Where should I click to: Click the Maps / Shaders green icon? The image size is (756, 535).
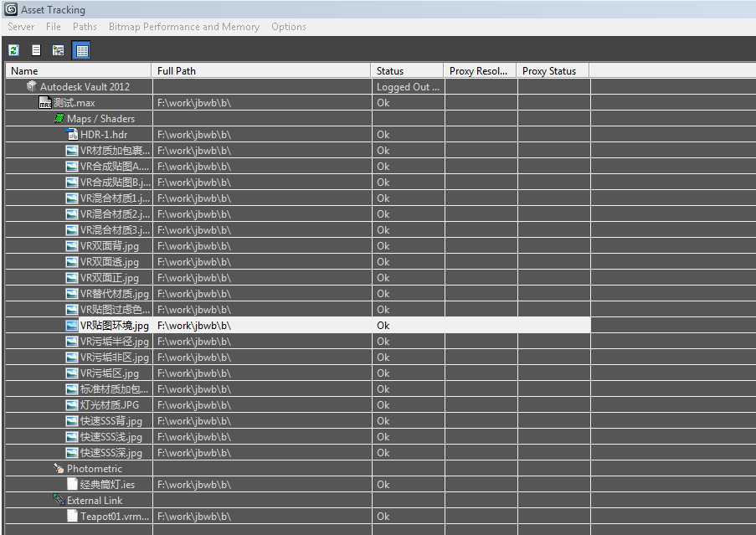coord(59,118)
